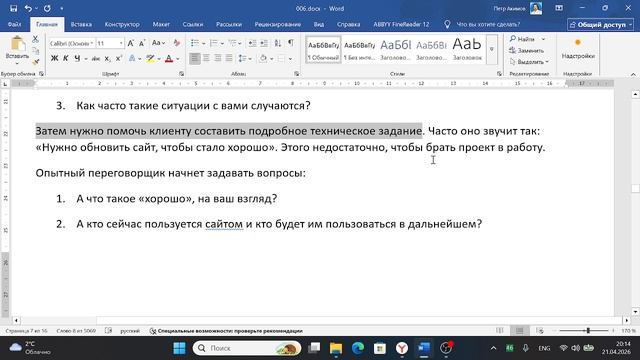Decrease font size with the smaller A
Screen dimensions: 640x360
coord(142,43)
